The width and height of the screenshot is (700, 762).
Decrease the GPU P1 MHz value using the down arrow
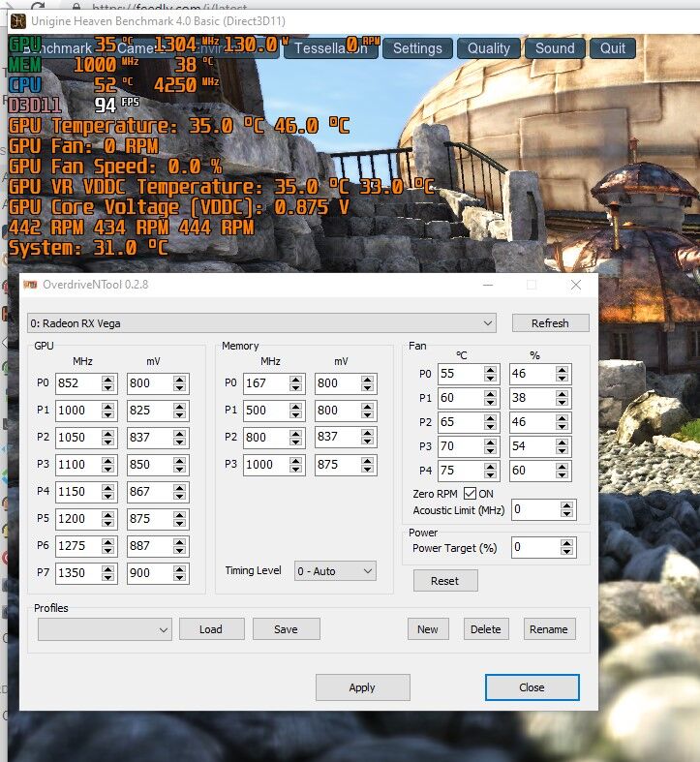pos(107,415)
